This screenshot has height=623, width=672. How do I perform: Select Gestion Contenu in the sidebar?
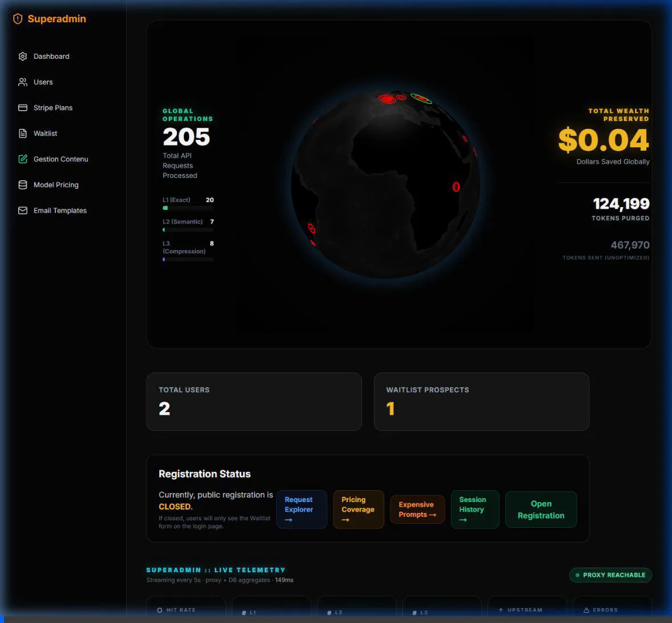(x=61, y=159)
